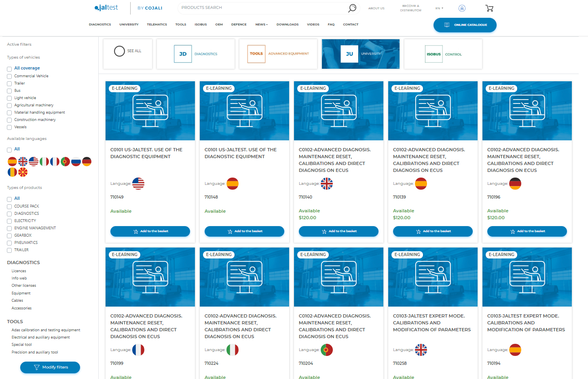Click Spanish flag on course 710148
The height and width of the screenshot is (379, 588).
tap(233, 184)
